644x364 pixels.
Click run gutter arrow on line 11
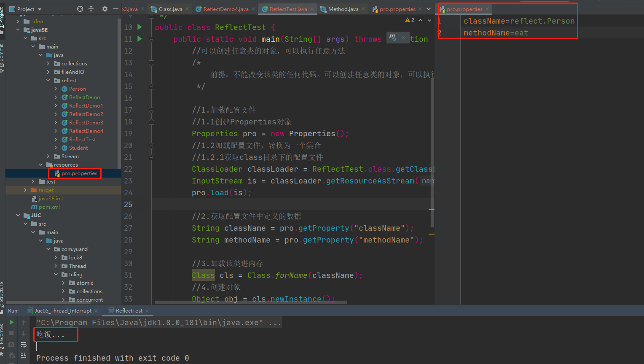click(140, 39)
